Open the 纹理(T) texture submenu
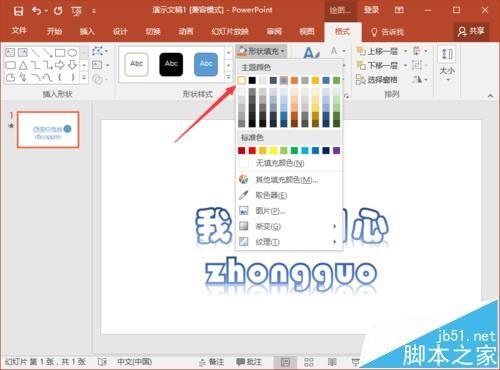Screen dimensions: 500x370 pyautogui.click(x=289, y=242)
